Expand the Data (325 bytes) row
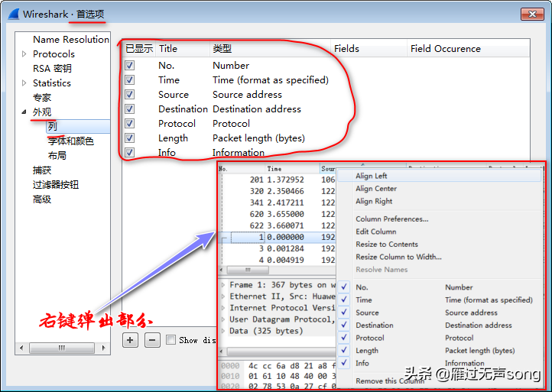 (x=222, y=331)
